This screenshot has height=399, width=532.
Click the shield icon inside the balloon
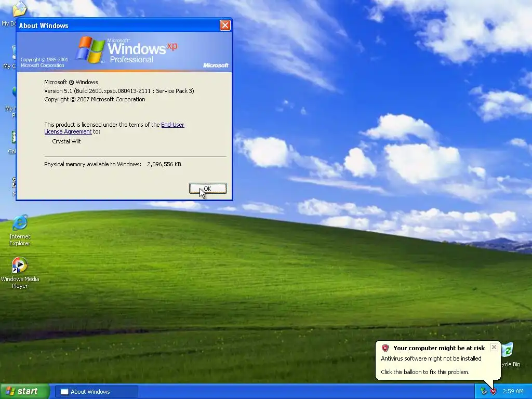tap(385, 348)
